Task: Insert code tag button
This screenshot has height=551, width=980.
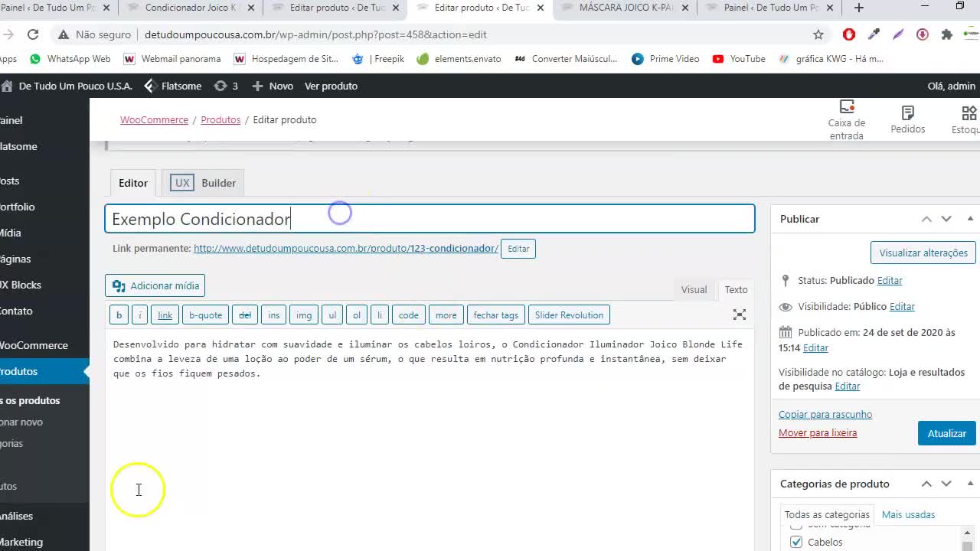Action: [409, 315]
